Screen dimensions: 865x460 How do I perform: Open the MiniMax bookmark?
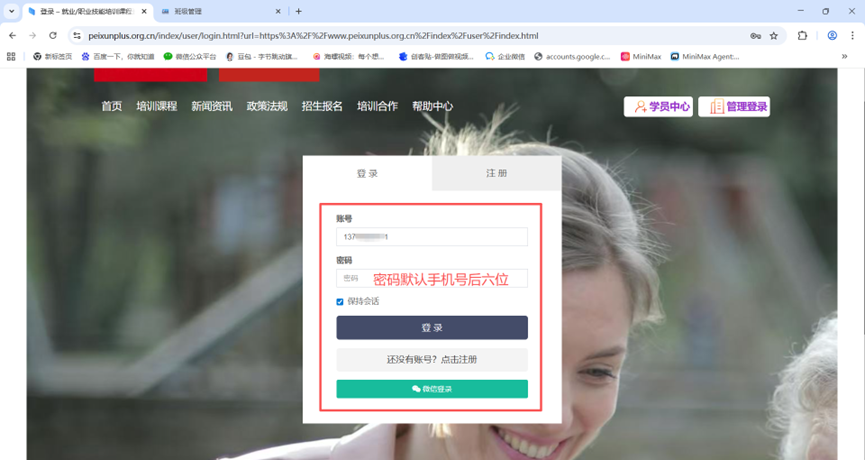tap(641, 57)
